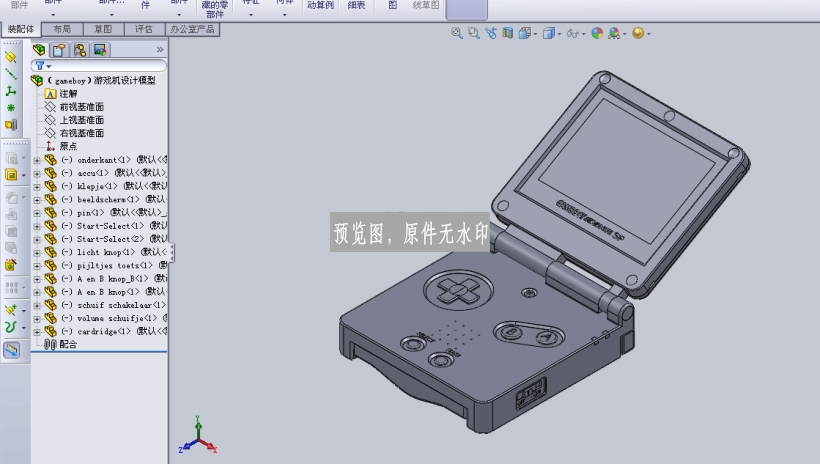This screenshot has width=820, height=464.
Task: Click the Zoom to Area icon
Action: [x=474, y=33]
